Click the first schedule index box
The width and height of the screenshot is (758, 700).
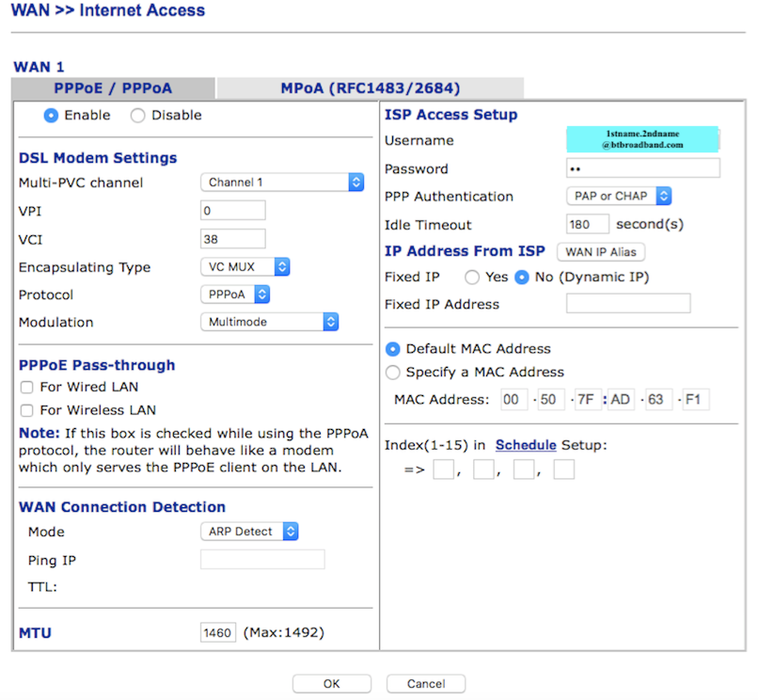click(x=443, y=469)
